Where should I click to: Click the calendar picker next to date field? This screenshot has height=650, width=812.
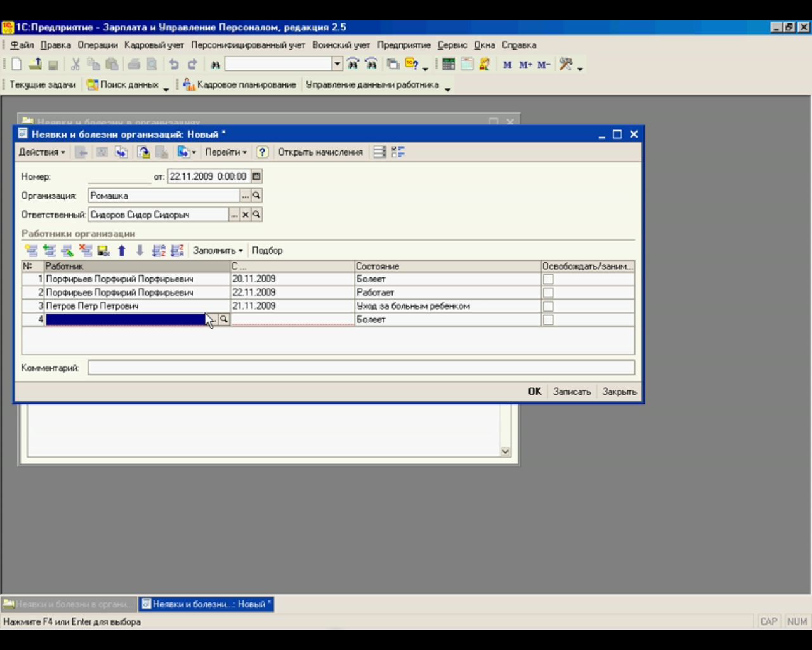pos(256,176)
